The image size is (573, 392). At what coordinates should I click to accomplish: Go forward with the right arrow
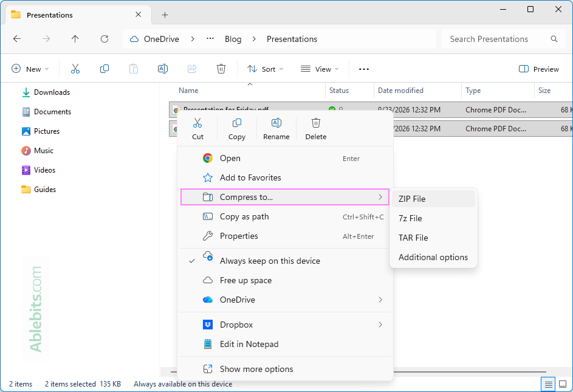coord(46,39)
